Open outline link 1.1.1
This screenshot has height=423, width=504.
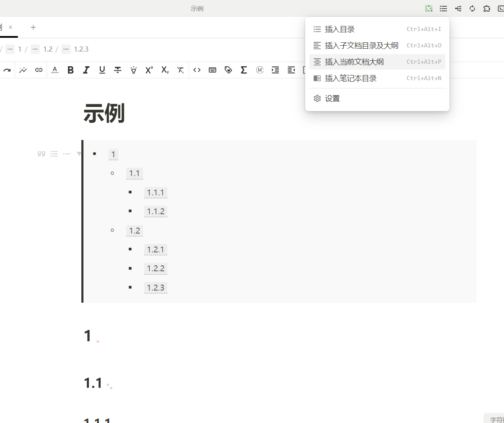pos(156,193)
